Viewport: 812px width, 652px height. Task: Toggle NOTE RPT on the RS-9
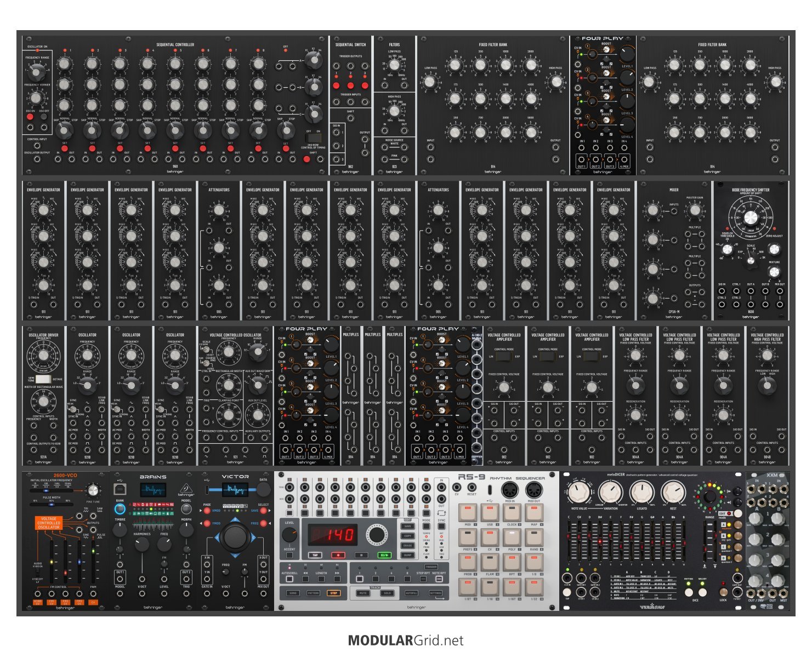439,579
